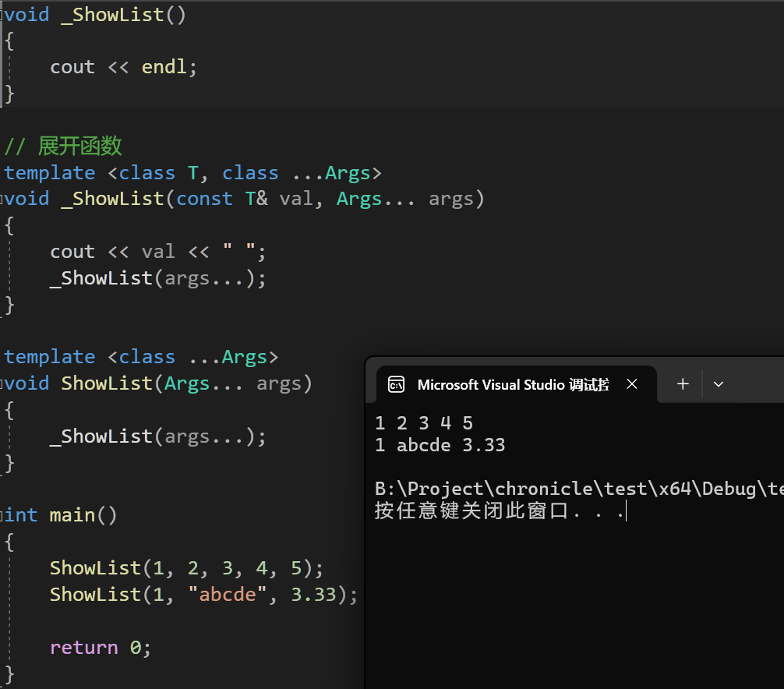Collapse the templated _ShowList(const T& val) function

coord(2,200)
